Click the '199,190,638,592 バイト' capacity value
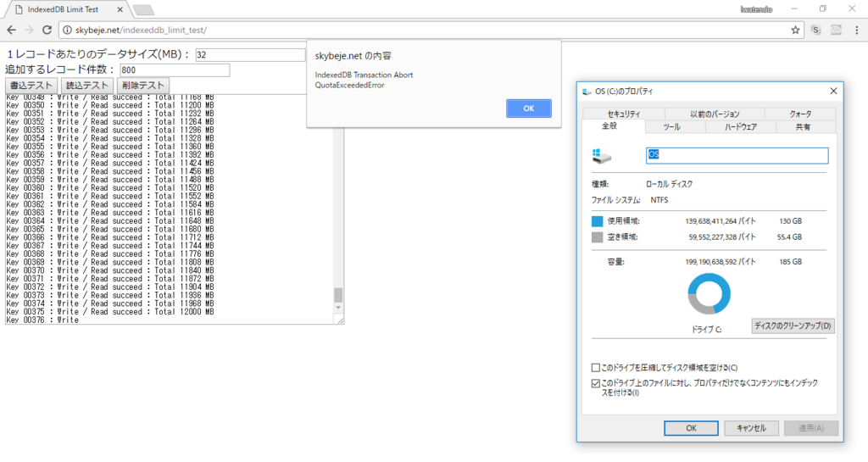 pos(721,262)
